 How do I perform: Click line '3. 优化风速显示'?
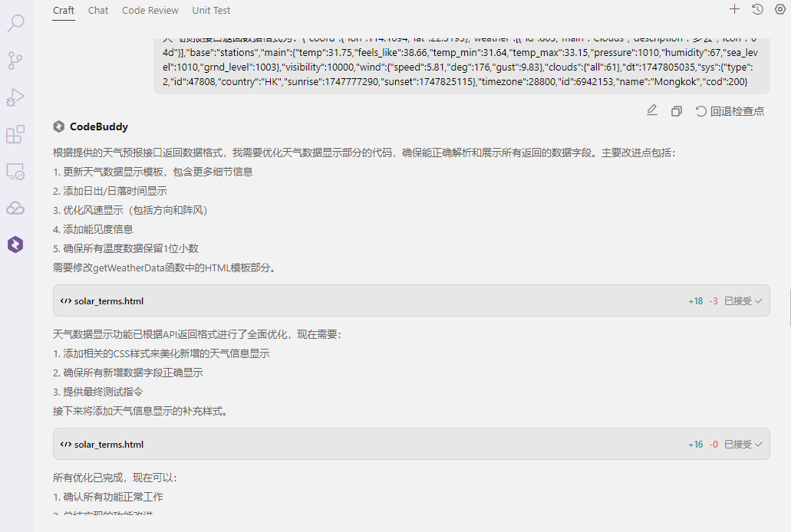tap(130, 210)
